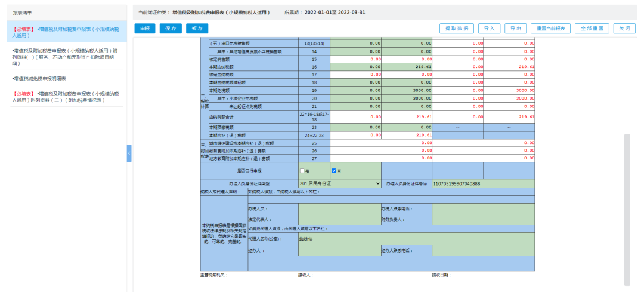644x292 pixels.
Task: Click the row label 地方教育附加本期应补(退)费额
Action: pos(239,158)
